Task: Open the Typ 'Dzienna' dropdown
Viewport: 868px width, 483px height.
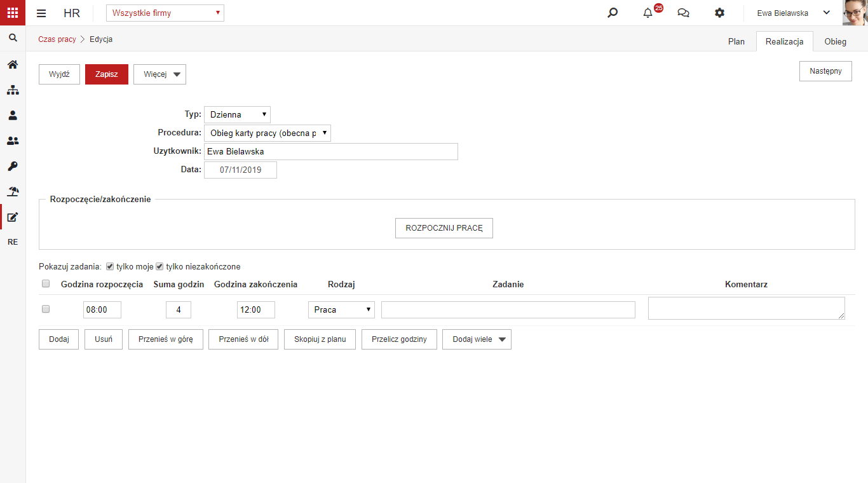Action: [237, 115]
